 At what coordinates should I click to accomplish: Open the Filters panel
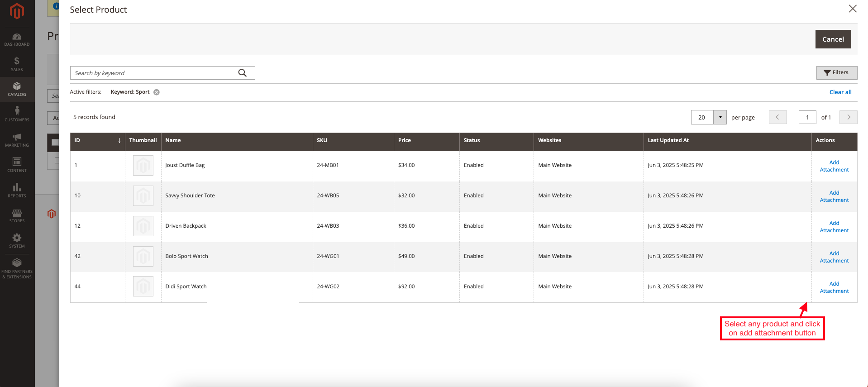pyautogui.click(x=837, y=73)
